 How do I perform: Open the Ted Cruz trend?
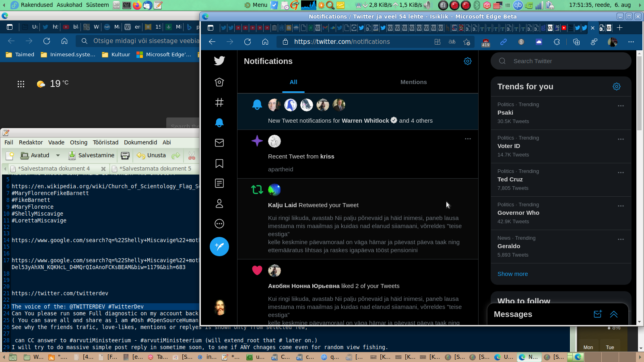(561, 180)
